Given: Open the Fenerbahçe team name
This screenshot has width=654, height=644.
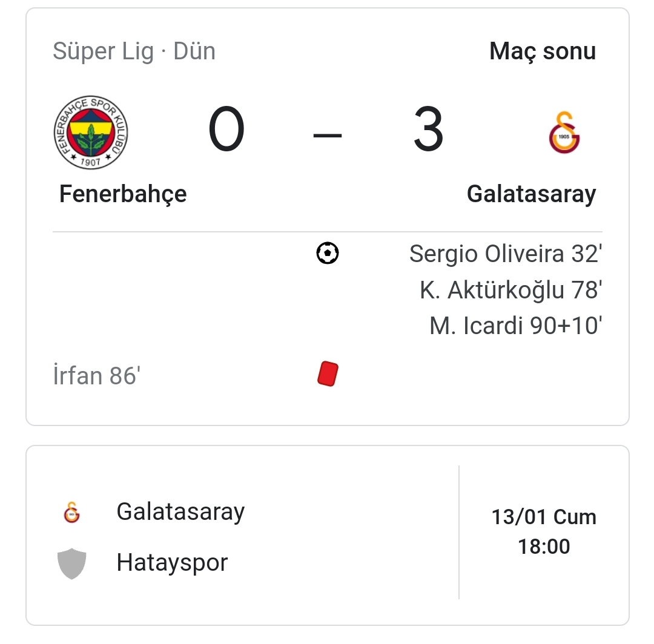Looking at the screenshot, I should point(123,194).
